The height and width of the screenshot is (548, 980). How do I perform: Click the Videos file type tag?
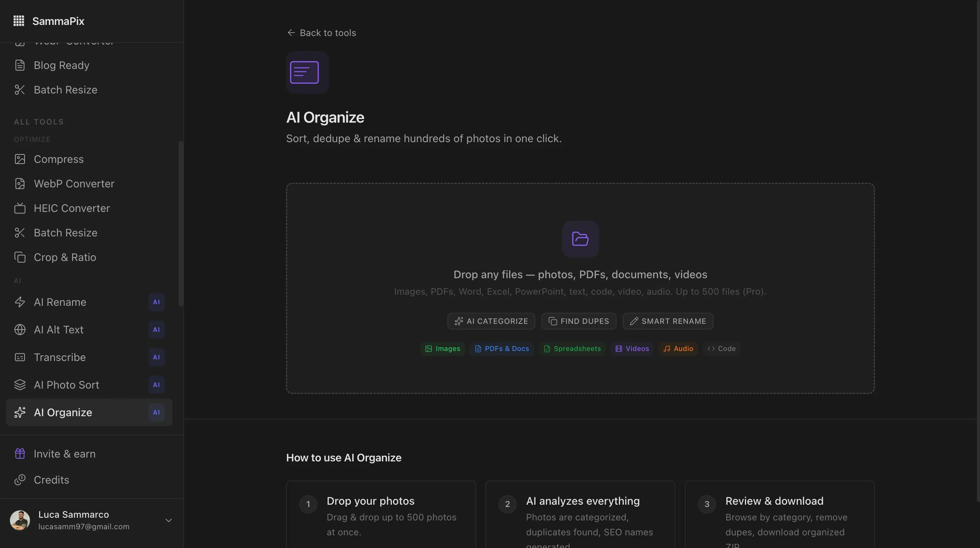(632, 349)
